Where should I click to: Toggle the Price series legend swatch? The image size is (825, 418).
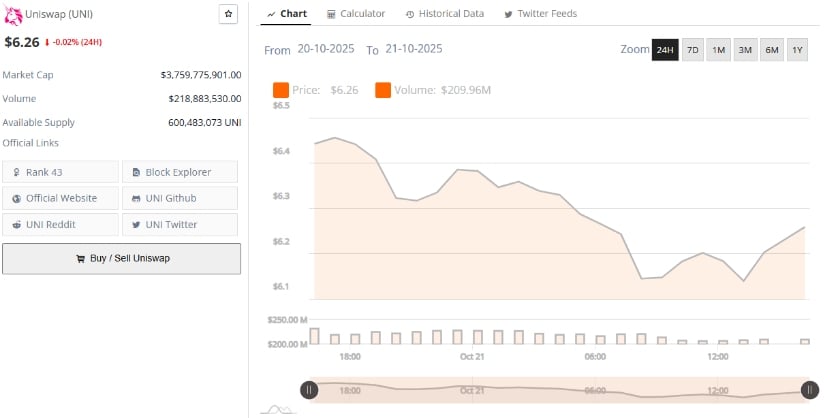click(281, 91)
